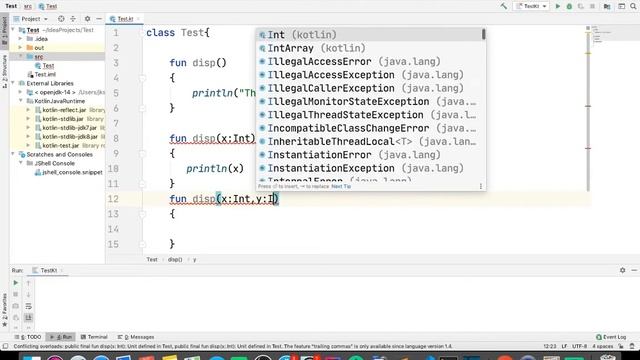Screen dimensions: 640x360
Task: Choose IllegalCallerException completion suggestion
Action: [370, 88]
